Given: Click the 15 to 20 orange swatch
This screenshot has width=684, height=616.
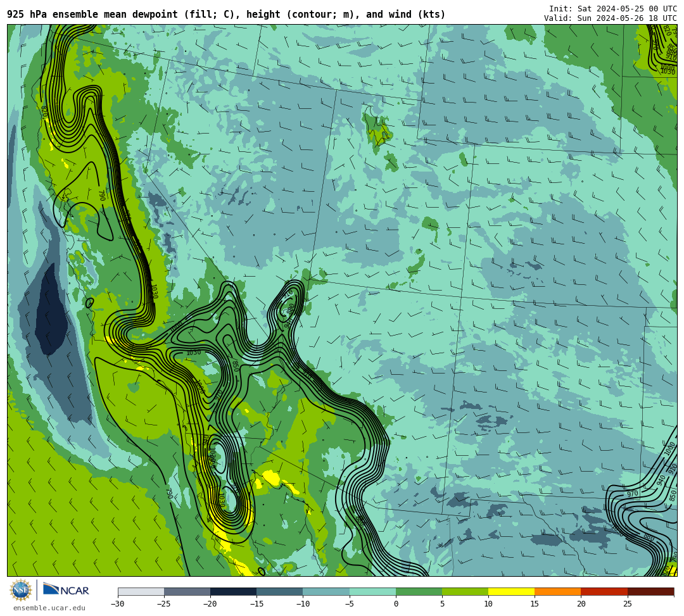Looking at the screenshot, I should (558, 591).
